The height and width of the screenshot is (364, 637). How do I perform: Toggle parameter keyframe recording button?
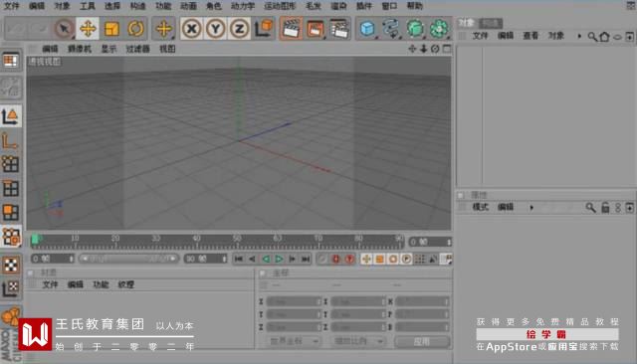[x=406, y=259]
